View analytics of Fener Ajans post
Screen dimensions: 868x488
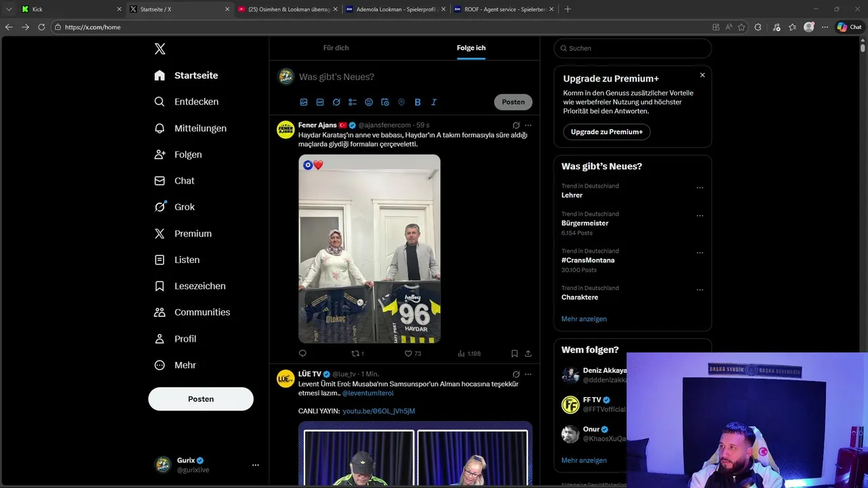(469, 353)
